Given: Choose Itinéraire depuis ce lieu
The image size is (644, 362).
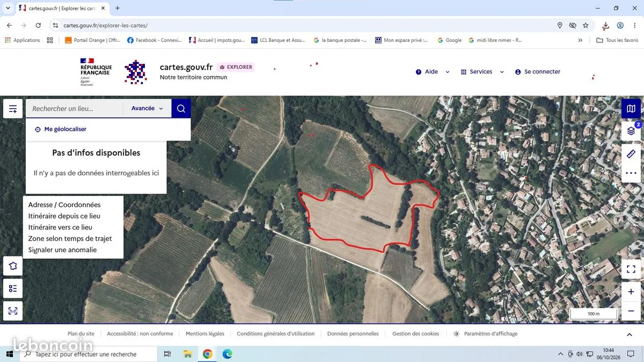Looking at the screenshot, I should [64, 216].
